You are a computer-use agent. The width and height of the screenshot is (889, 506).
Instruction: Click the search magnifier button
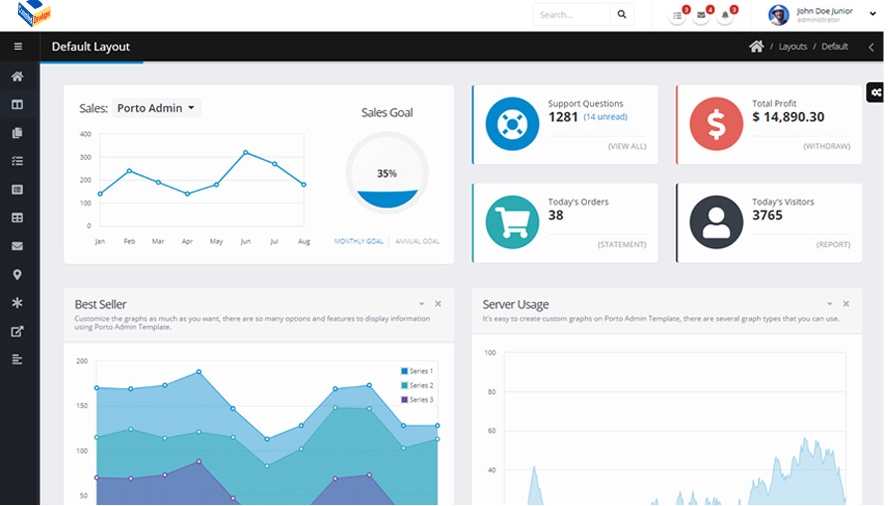point(622,15)
